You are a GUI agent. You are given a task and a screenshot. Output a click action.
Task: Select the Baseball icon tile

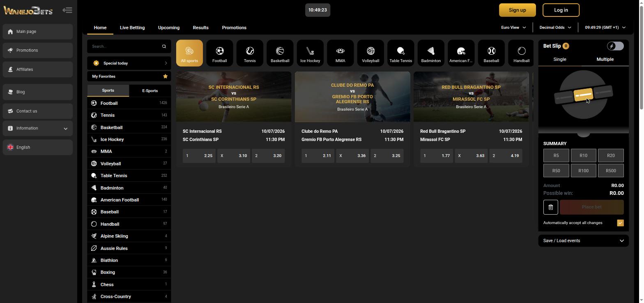click(x=491, y=53)
